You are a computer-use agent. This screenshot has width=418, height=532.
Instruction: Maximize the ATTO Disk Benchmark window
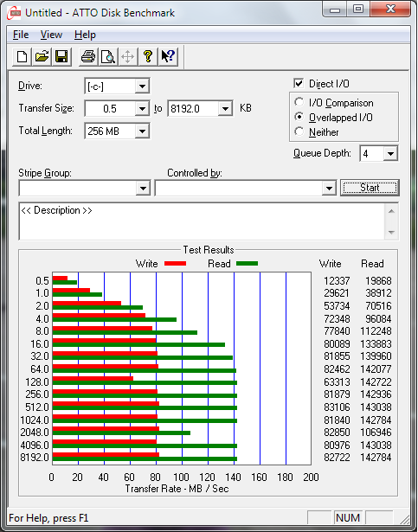[x=358, y=10]
